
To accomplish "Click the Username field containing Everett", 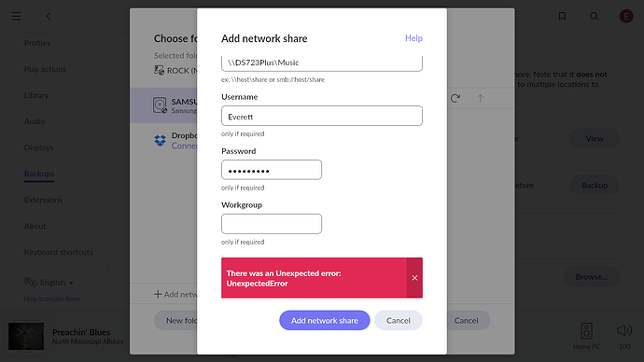I will pos(322,116).
